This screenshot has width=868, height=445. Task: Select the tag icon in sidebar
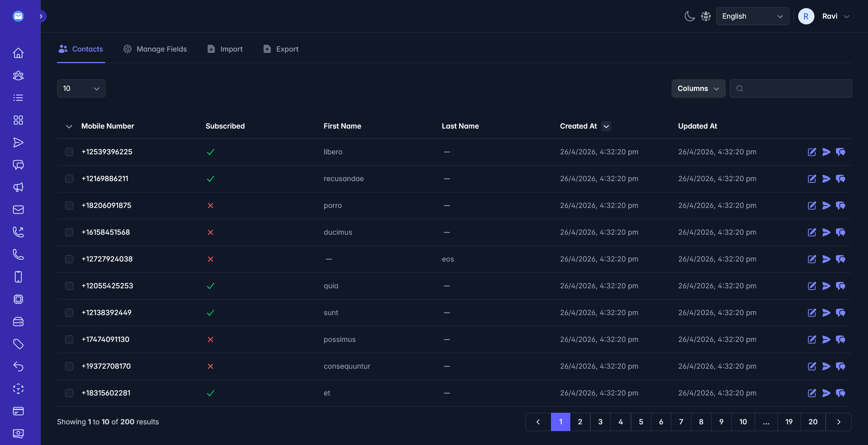click(x=18, y=344)
